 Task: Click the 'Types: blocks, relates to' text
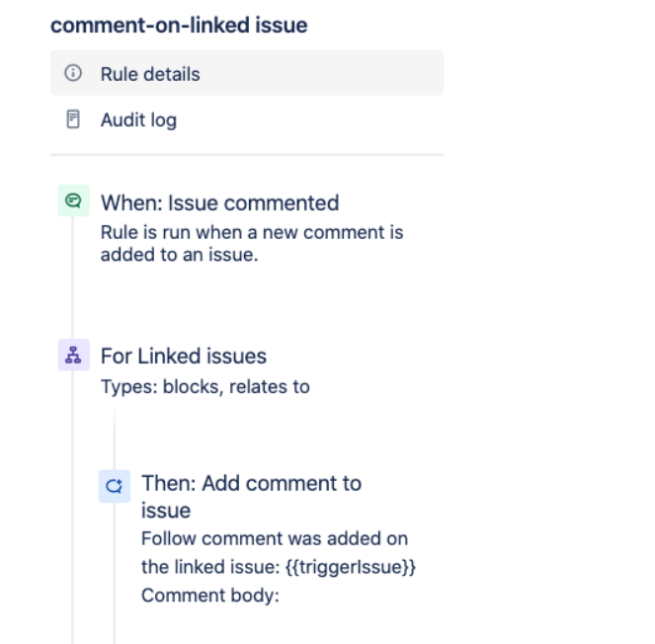(x=205, y=386)
